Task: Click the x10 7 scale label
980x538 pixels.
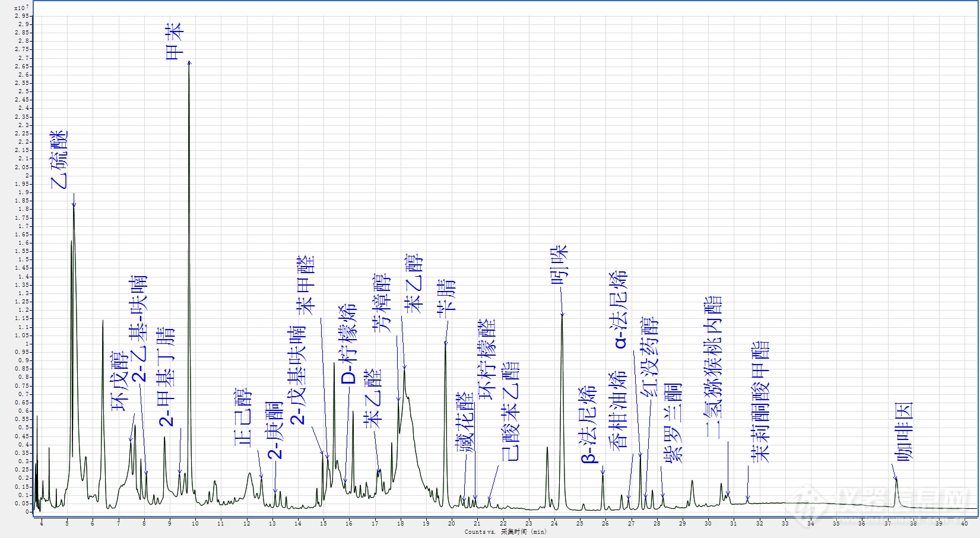Action: pos(21,7)
